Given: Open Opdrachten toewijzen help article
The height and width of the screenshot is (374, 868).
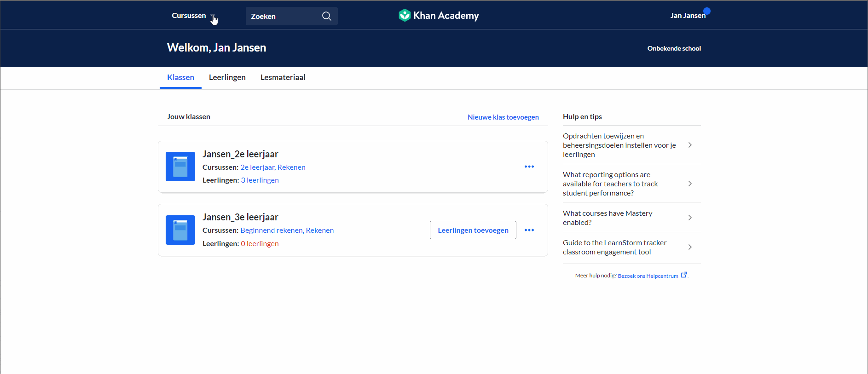Looking at the screenshot, I should point(619,145).
